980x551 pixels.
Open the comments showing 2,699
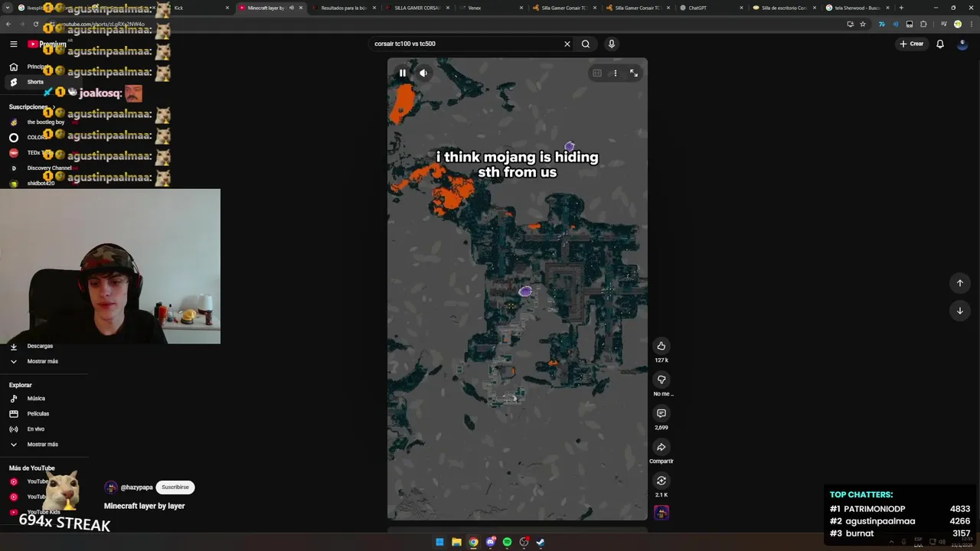tap(661, 413)
